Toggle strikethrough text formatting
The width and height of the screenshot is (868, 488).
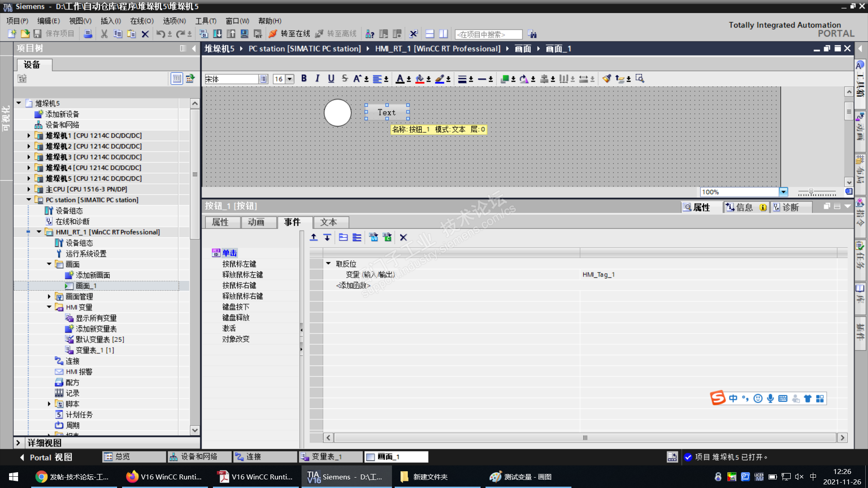pyautogui.click(x=344, y=79)
